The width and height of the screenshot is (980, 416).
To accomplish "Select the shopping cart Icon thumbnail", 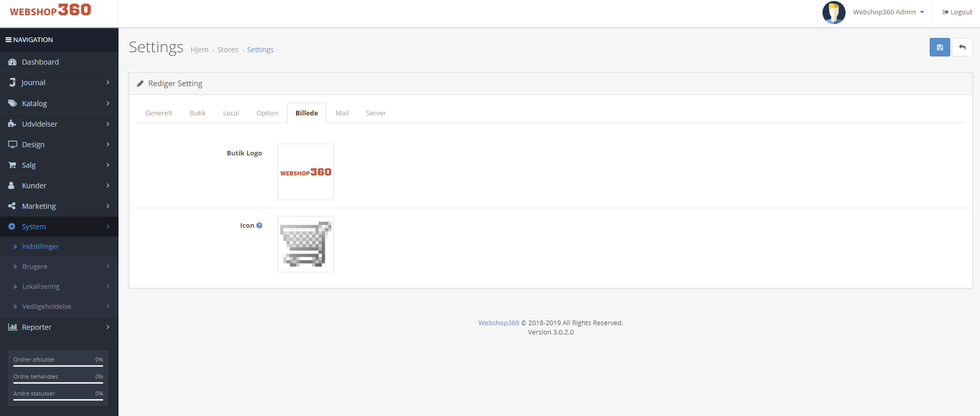I will [306, 244].
